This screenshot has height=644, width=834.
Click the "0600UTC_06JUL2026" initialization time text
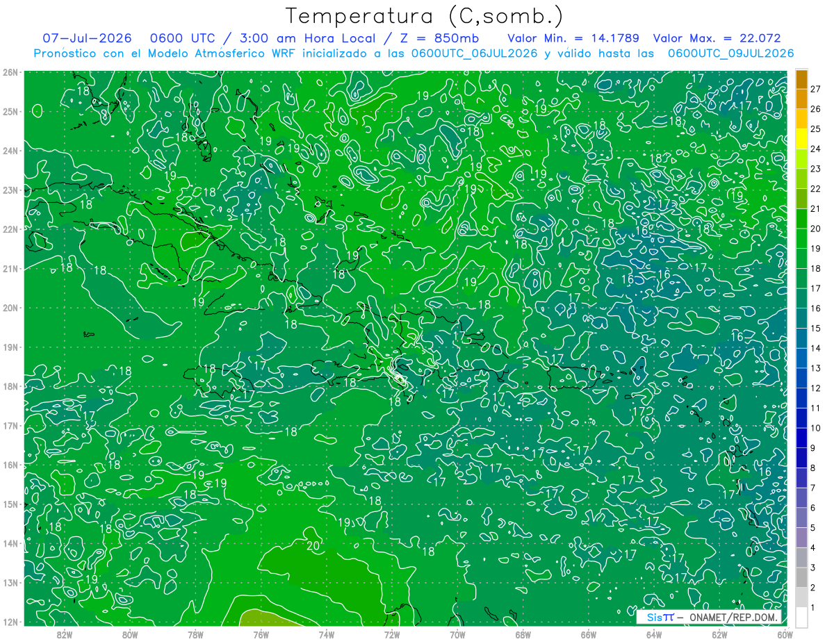coord(474,53)
